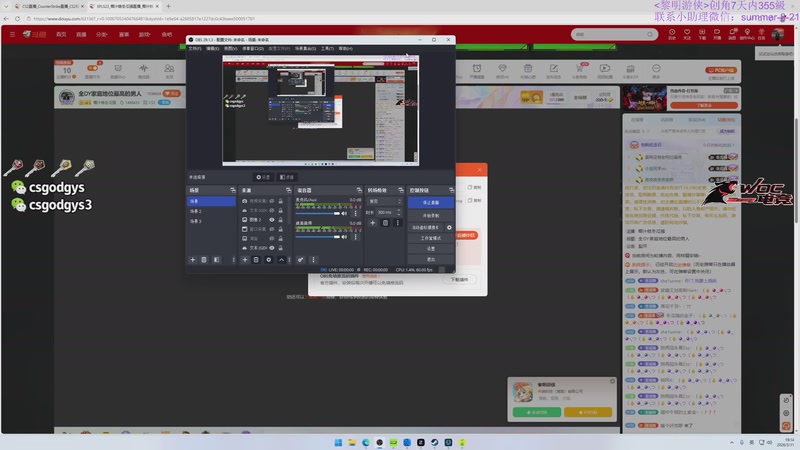The height and width of the screenshot is (450, 800).
Task: Delete selected source with Sources trash icon
Action: coord(256,260)
